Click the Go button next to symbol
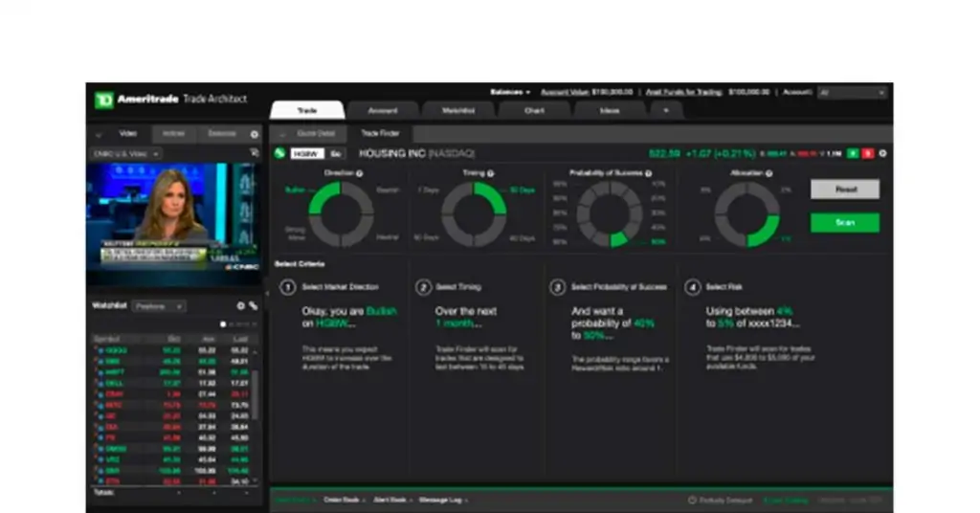 336,154
